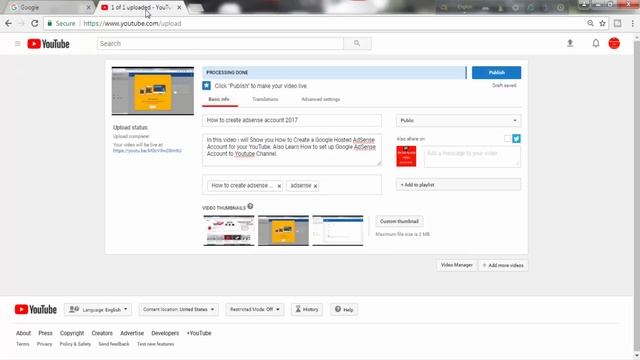
Task: Open the Policy & Safety link
Action: pos(75,344)
